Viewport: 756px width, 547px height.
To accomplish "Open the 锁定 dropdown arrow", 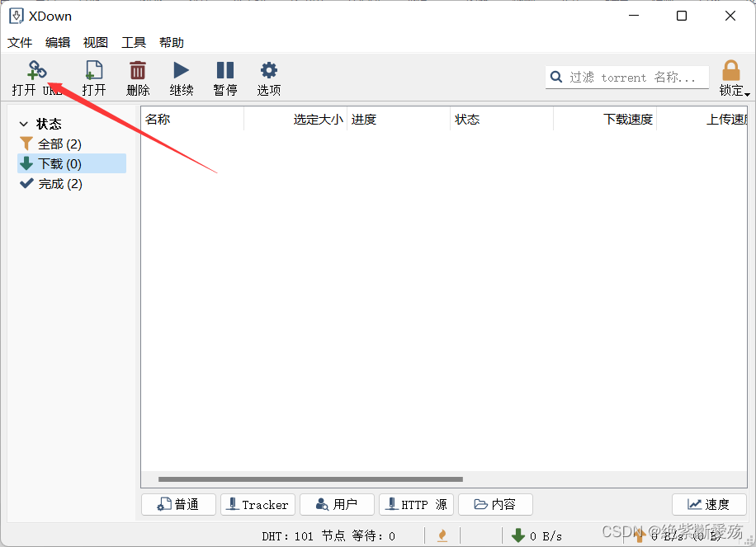I will click(x=747, y=93).
